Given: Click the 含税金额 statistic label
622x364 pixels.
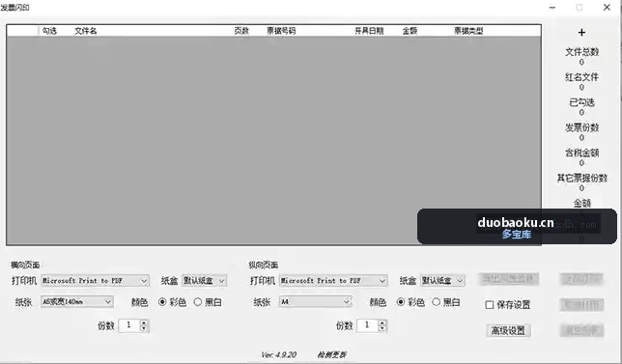Looking at the screenshot, I should [582, 153].
